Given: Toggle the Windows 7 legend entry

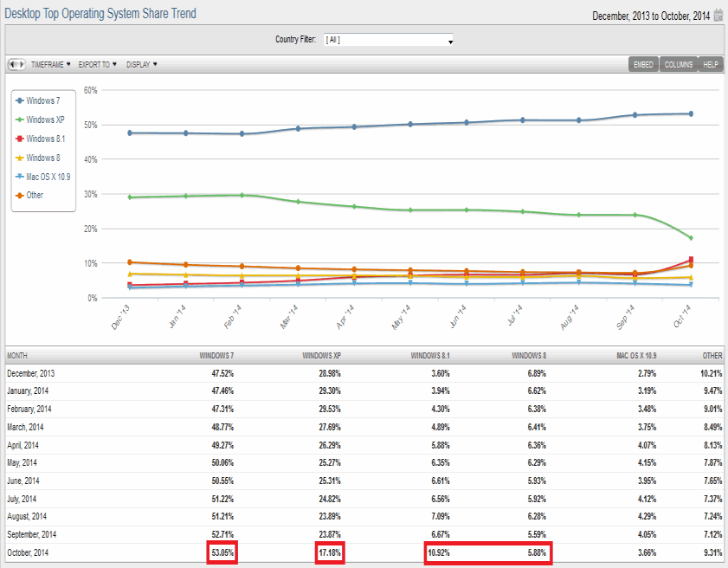Looking at the screenshot, I should 38,100.
